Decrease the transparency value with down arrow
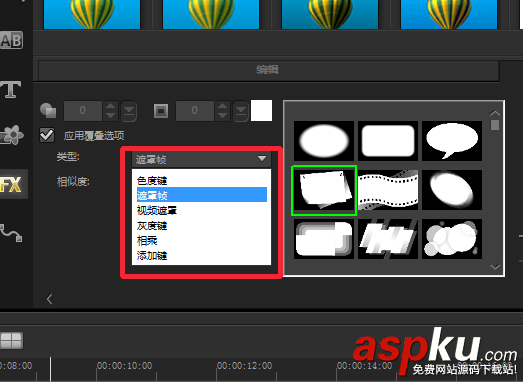Image resolution: width=523 pixels, height=382 pixels. (110, 115)
